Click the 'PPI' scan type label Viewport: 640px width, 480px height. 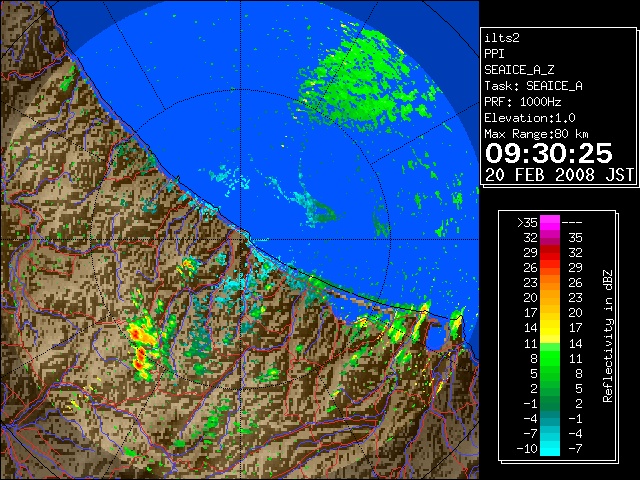click(494, 54)
